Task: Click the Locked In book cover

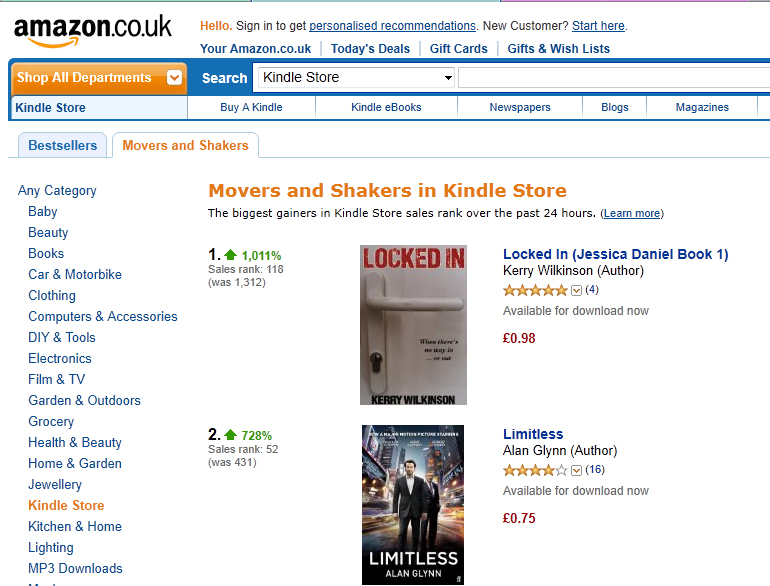Action: click(413, 325)
